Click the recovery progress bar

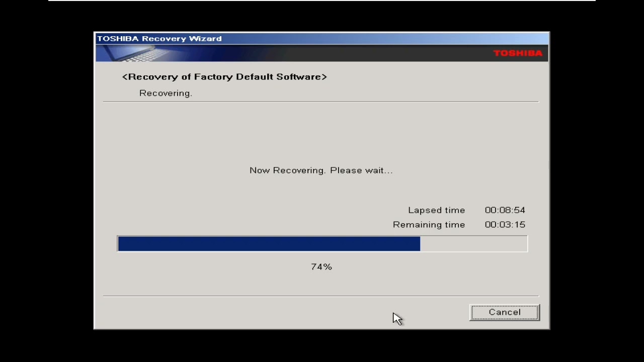click(323, 244)
